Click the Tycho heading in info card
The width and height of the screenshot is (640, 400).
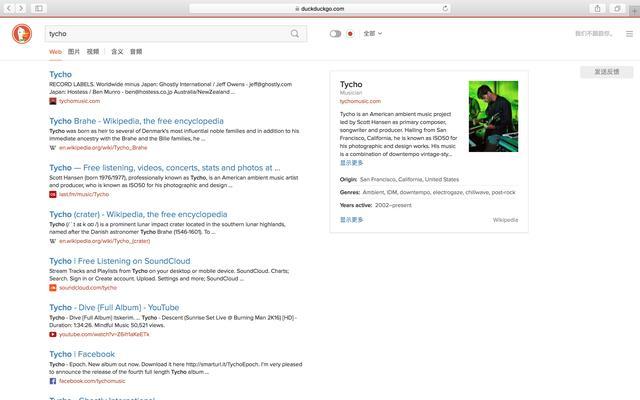point(351,84)
